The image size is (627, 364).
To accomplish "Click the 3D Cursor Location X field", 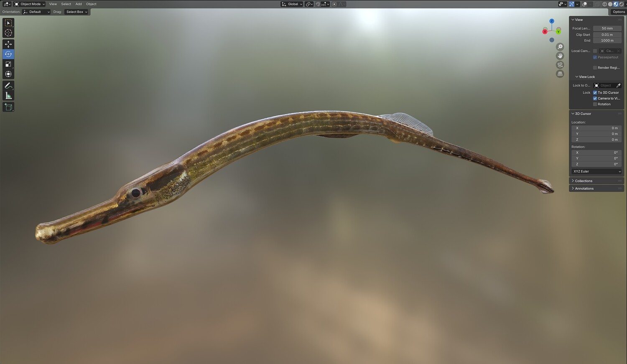I will click(596, 128).
